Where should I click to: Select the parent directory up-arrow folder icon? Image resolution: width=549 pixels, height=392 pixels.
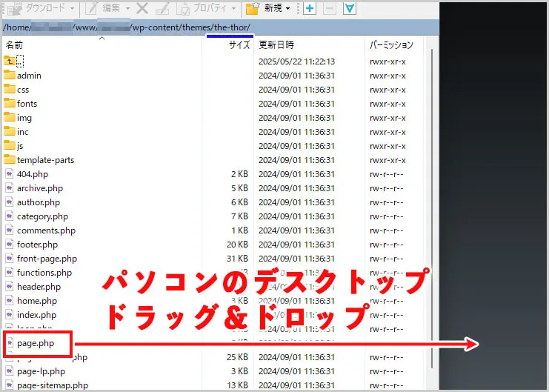(x=10, y=61)
